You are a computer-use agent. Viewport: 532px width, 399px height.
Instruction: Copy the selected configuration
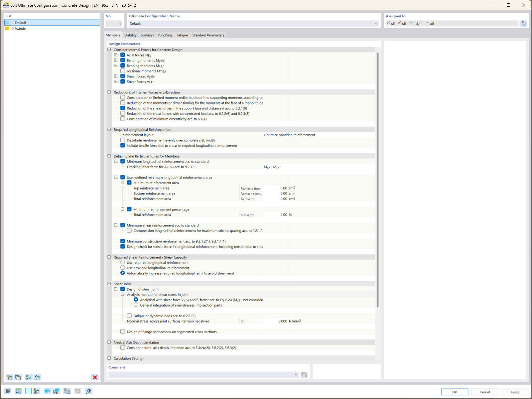click(x=18, y=377)
